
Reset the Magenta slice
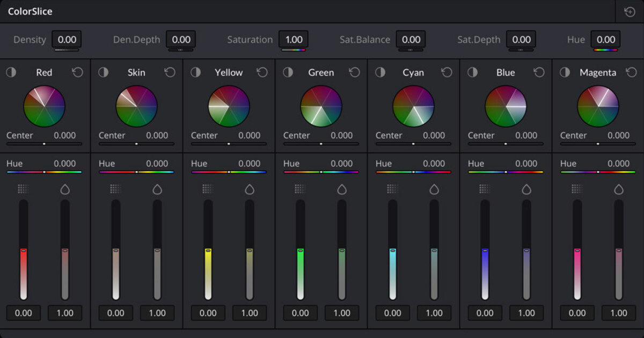(631, 72)
